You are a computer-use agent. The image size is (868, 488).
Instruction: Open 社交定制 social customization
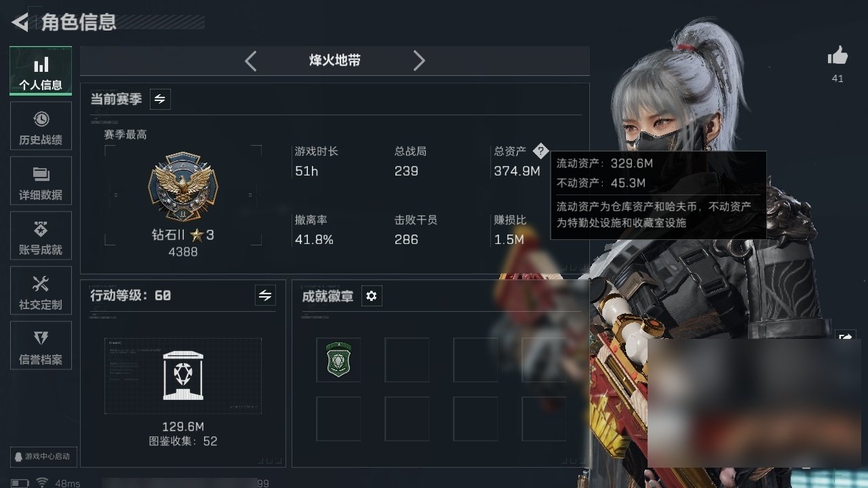[41, 291]
